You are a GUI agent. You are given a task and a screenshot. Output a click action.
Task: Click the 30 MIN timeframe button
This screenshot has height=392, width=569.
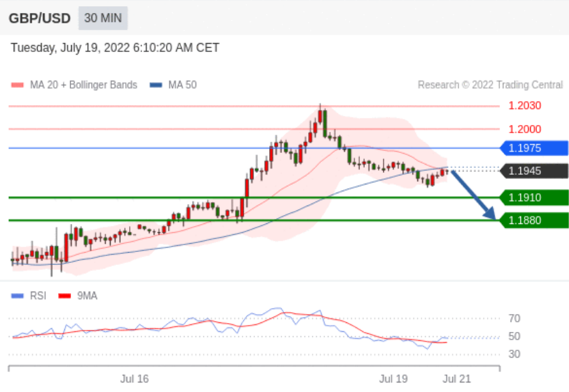click(x=103, y=18)
